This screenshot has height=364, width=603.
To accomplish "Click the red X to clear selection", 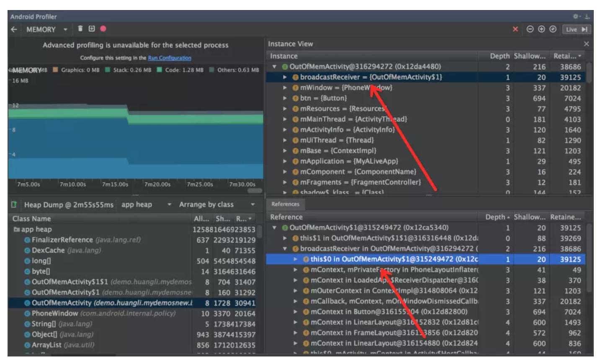I will [516, 29].
